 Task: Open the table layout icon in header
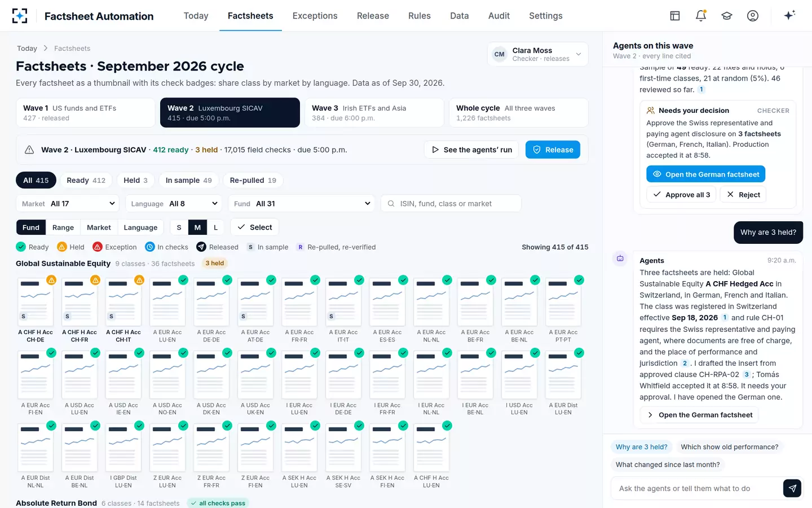pos(675,16)
